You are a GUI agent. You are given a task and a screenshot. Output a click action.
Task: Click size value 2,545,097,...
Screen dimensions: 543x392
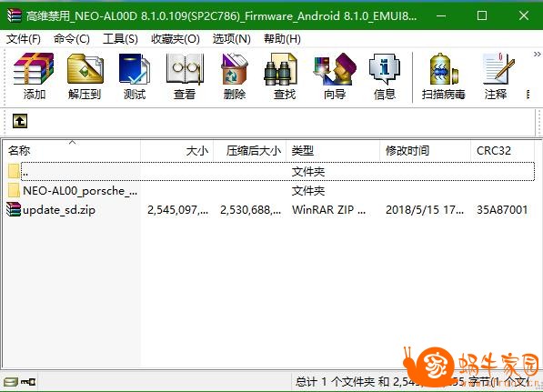(178, 209)
